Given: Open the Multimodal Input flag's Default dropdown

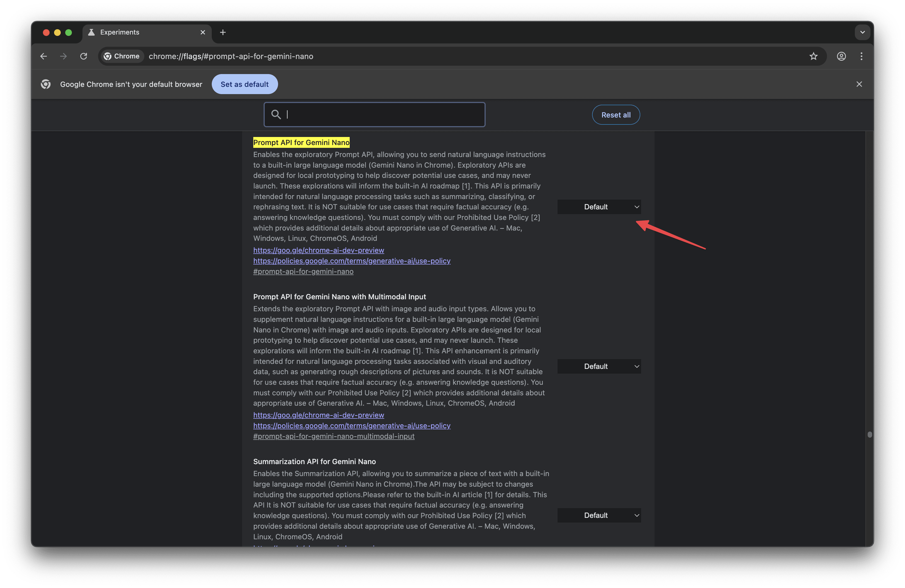Looking at the screenshot, I should 599,366.
